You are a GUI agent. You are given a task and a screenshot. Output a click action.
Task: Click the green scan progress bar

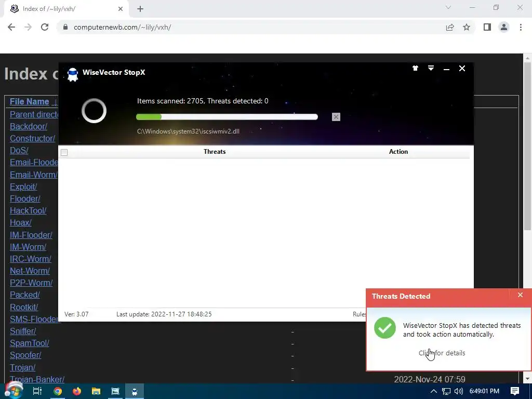pos(227,117)
